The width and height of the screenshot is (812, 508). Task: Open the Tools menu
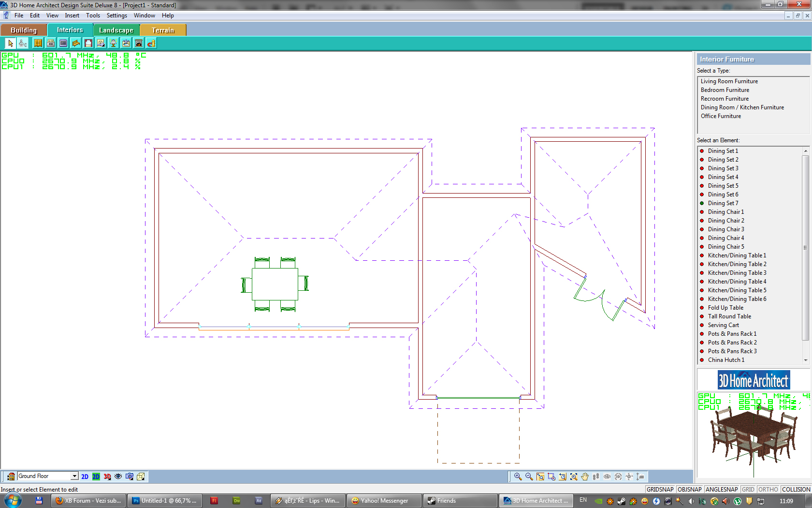pos(93,15)
